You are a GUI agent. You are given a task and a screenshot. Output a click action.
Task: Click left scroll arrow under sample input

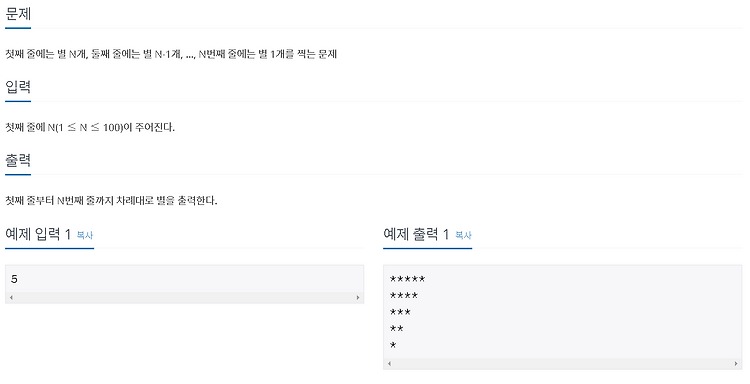[11, 297]
